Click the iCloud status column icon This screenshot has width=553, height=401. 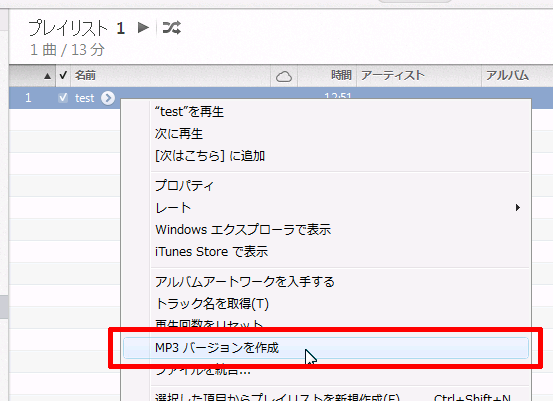coord(284,76)
